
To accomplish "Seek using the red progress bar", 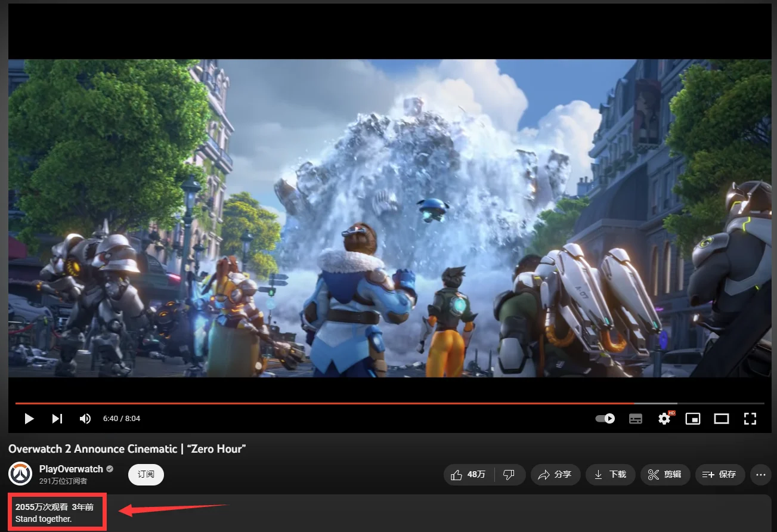I will pos(322,404).
